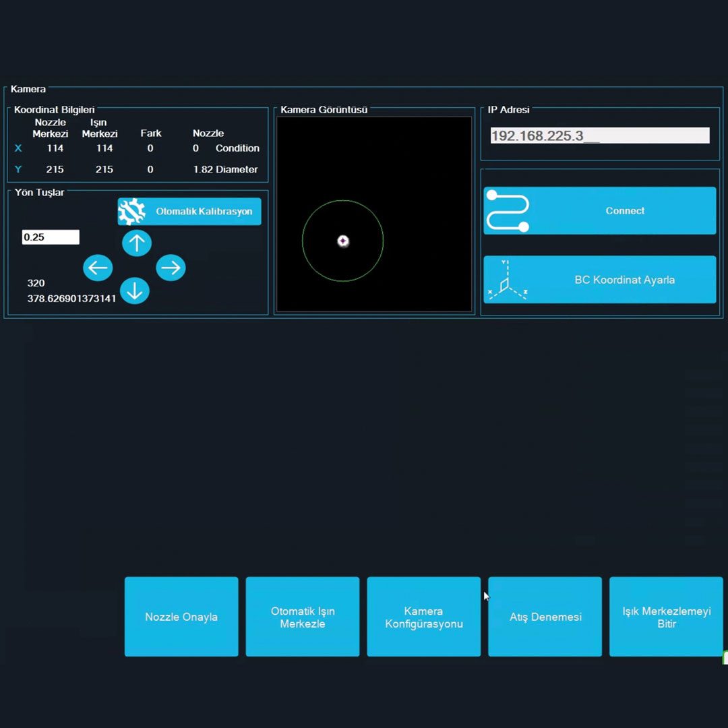This screenshot has height=728, width=728.
Task: Confirm nozzle with Nozzle Onayla button
Action: pos(181,617)
